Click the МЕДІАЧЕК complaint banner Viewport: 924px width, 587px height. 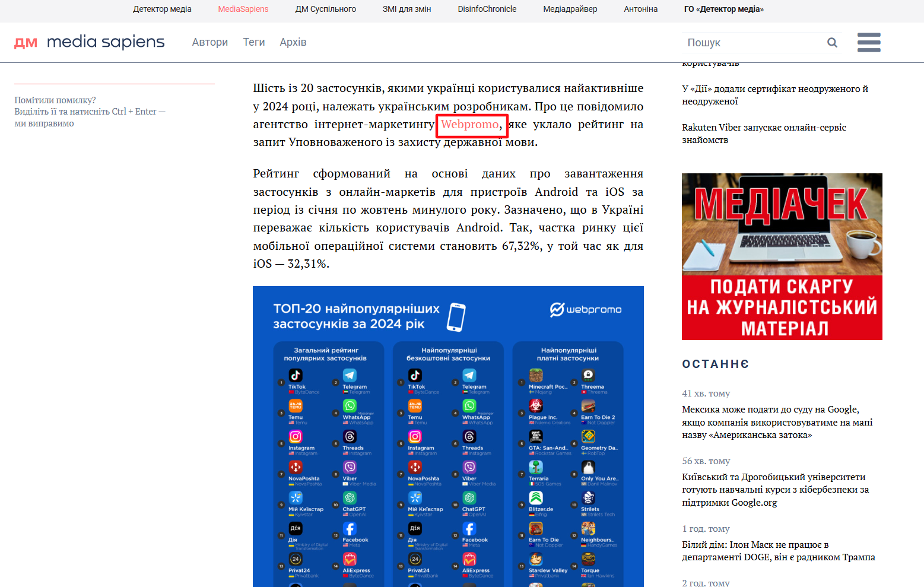click(782, 256)
